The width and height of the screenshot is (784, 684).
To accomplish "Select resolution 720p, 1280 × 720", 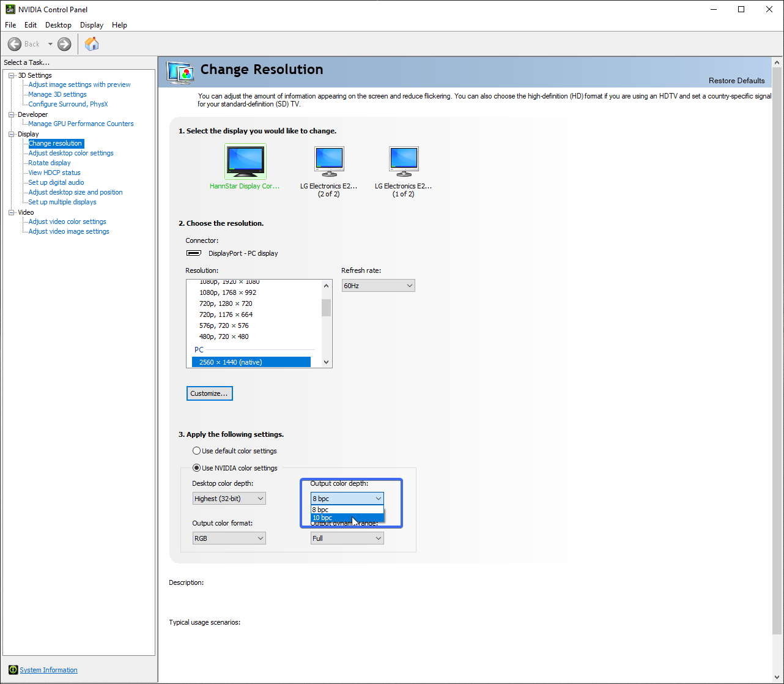I will tap(226, 303).
